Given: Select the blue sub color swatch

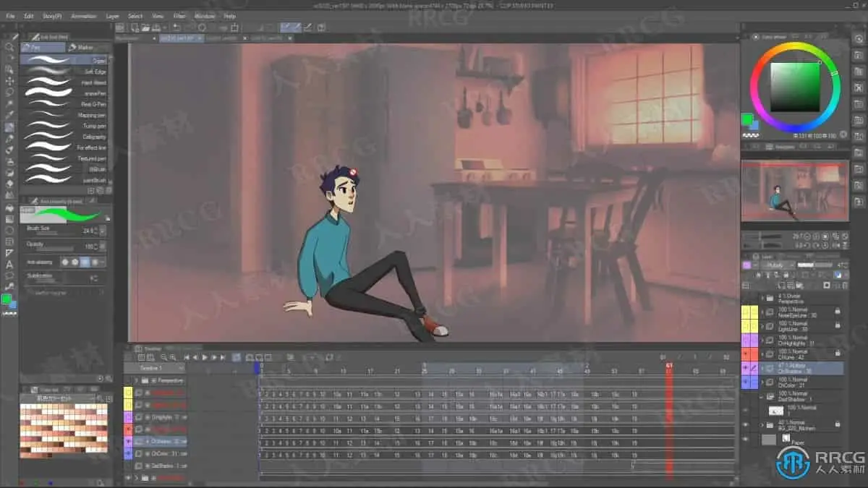Looking at the screenshot, I should pyautogui.click(x=754, y=125).
